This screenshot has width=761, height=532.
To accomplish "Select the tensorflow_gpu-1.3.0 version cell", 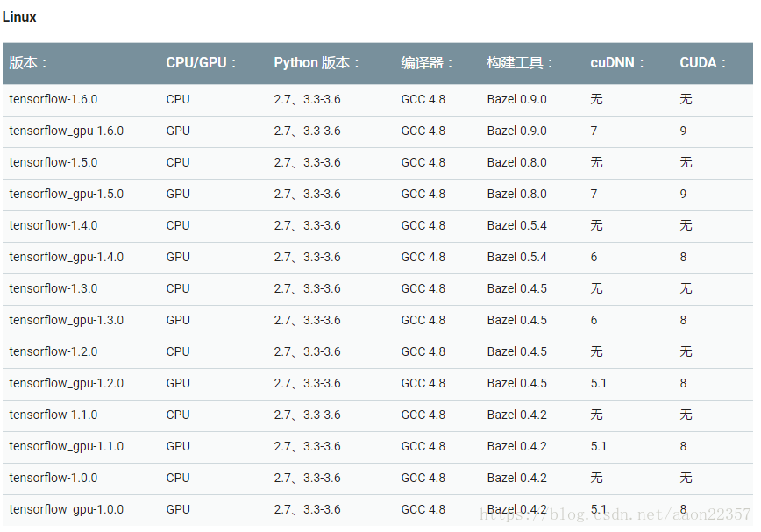I will [x=67, y=320].
